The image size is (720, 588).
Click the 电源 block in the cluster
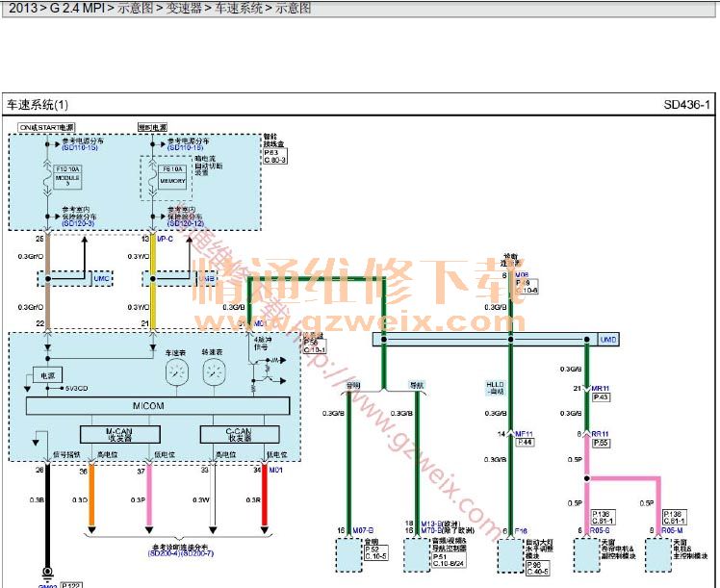(47, 375)
